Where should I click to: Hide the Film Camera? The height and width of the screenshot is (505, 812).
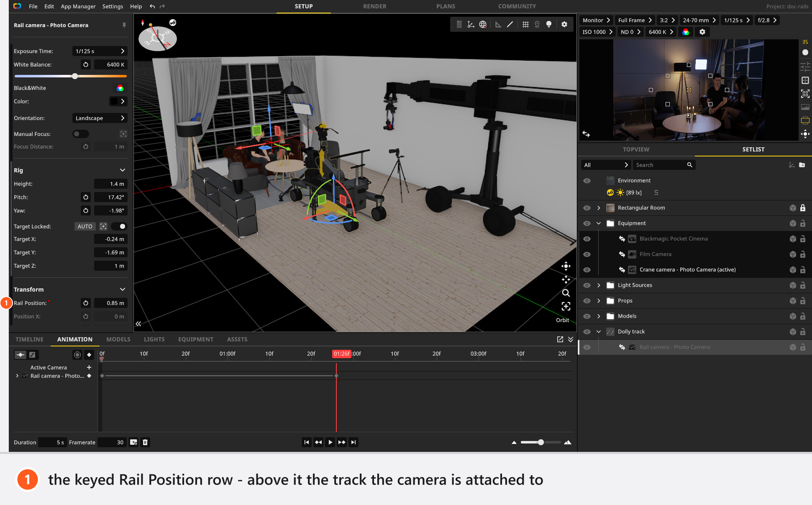(587, 254)
